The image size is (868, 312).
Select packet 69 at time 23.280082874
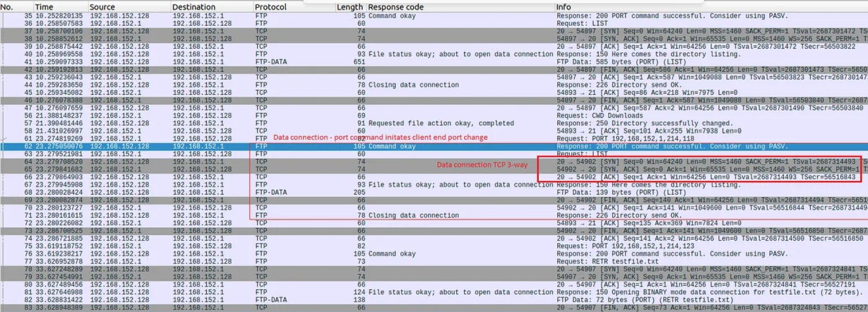point(434,200)
